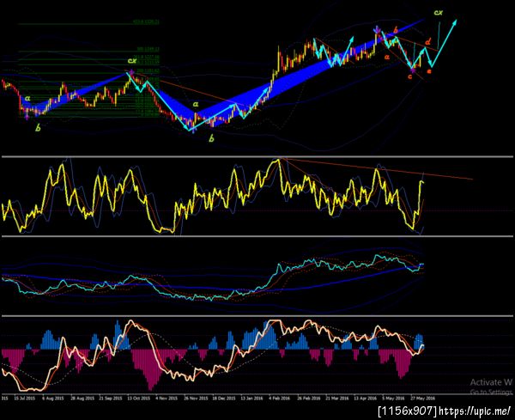515x420 pixels.
Task: Click the '4 Feb 2016' axis date
Action: (280, 398)
